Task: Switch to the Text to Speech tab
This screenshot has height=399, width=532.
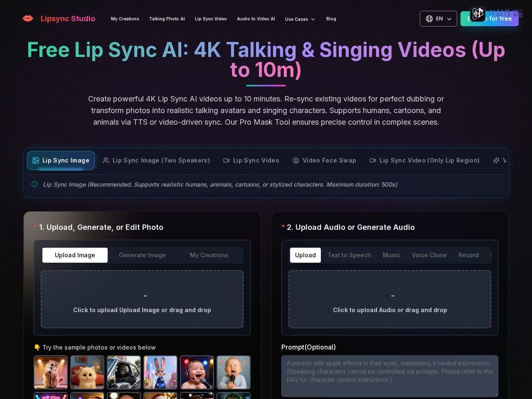Action: pyautogui.click(x=349, y=255)
